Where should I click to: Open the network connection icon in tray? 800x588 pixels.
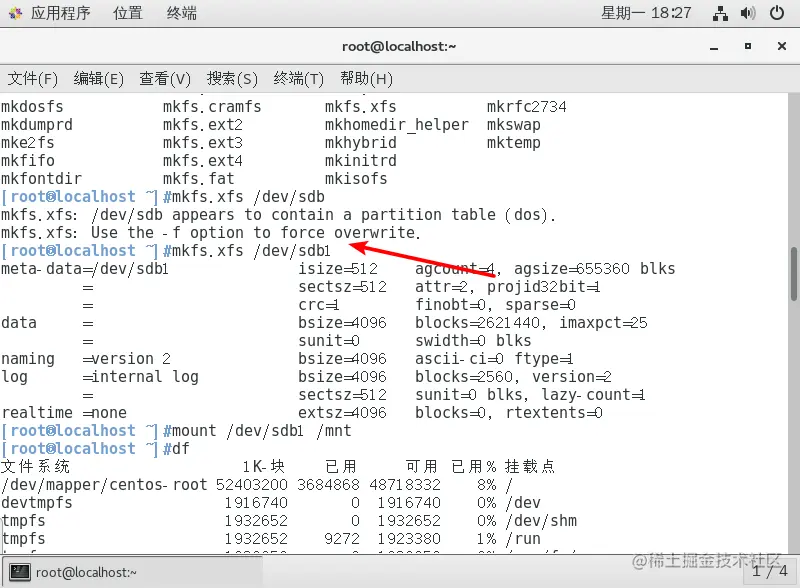coord(720,13)
